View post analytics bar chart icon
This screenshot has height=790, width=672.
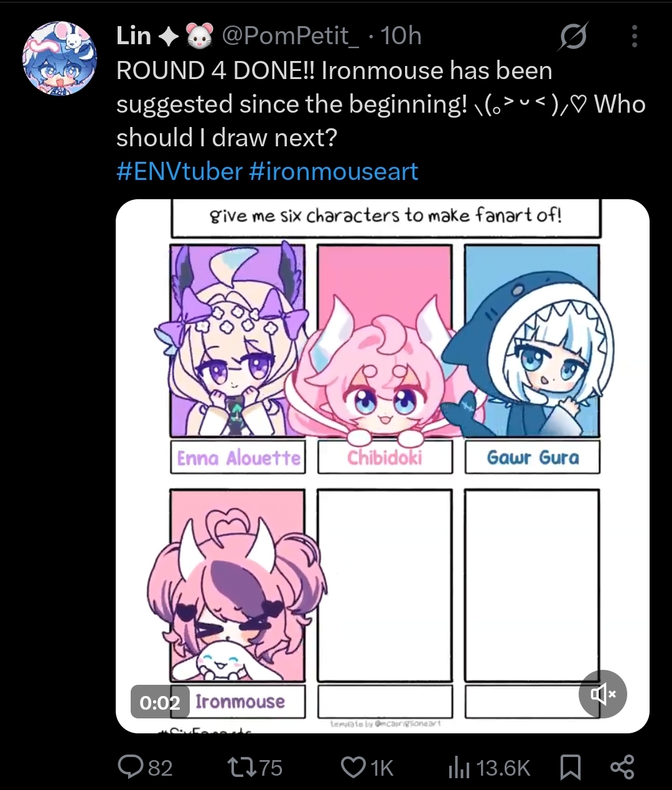(459, 767)
